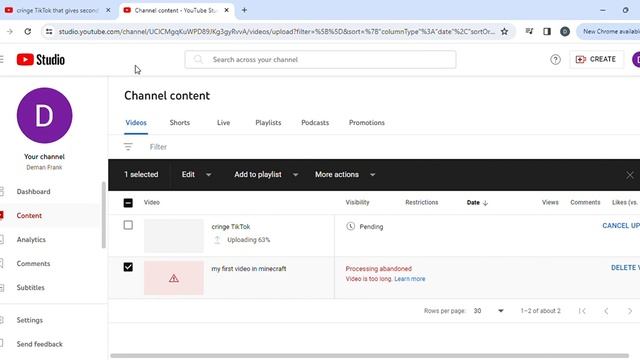Click the Search across your channel field
Viewport: 640px width, 360px height.
(x=320, y=60)
